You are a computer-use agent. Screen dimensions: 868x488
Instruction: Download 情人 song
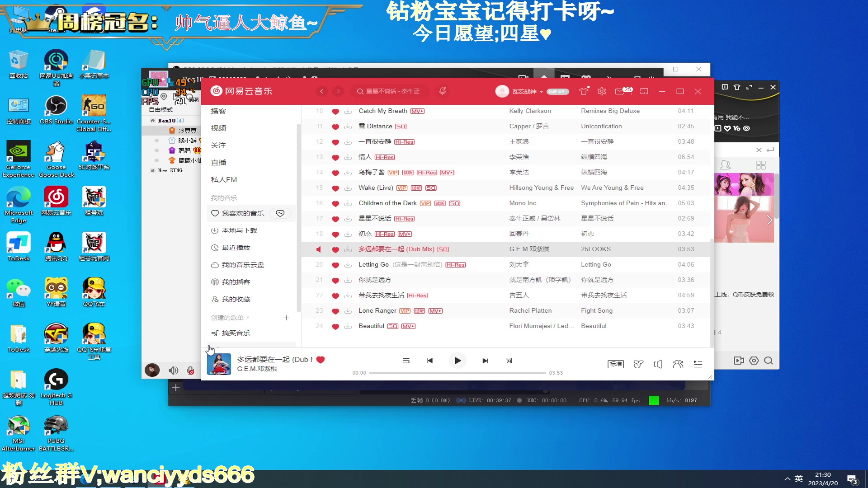tap(348, 157)
